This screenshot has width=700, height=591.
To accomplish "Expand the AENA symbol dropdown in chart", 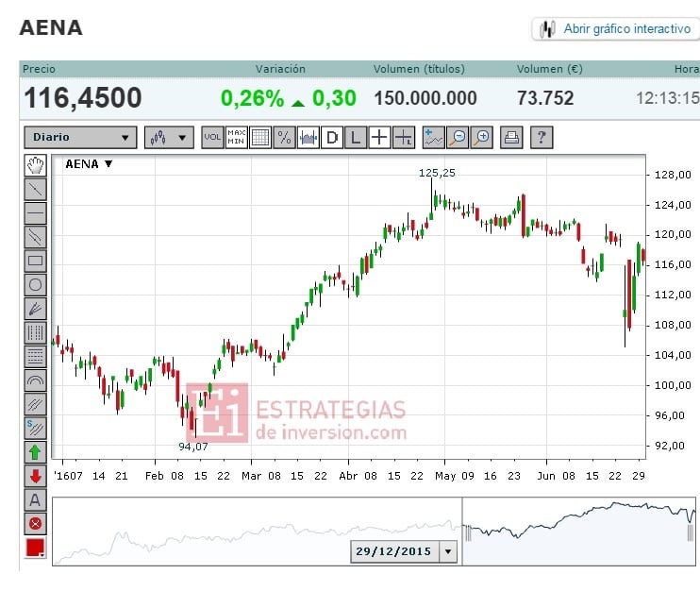I will tap(108, 164).
